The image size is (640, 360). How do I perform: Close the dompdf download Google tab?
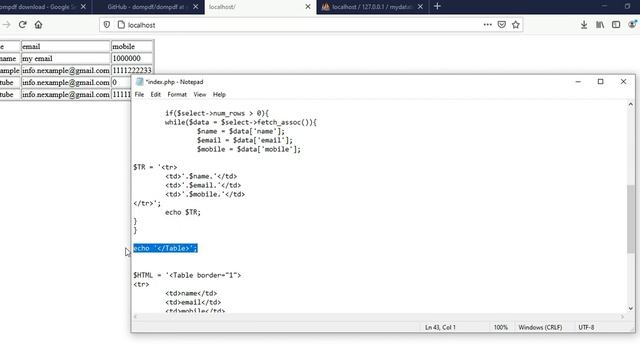83,7
